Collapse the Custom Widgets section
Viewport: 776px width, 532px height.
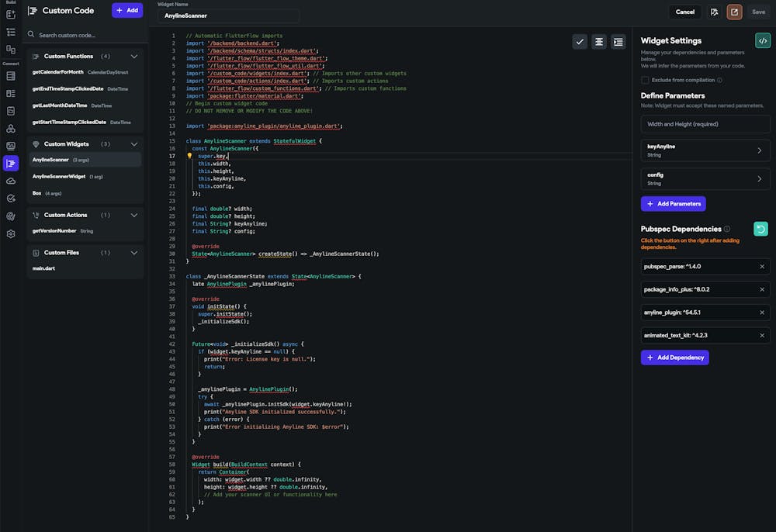click(134, 144)
